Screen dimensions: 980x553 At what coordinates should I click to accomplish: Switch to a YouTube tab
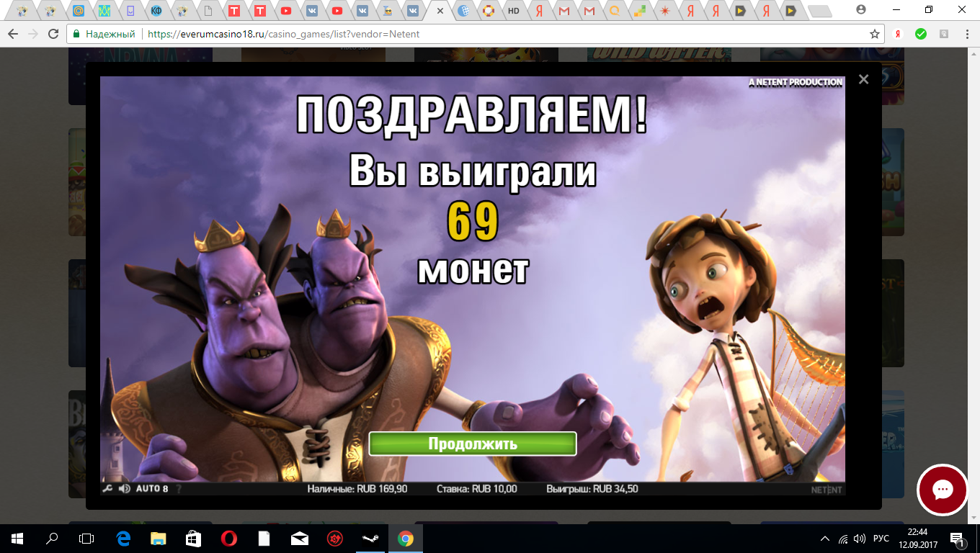point(286,11)
